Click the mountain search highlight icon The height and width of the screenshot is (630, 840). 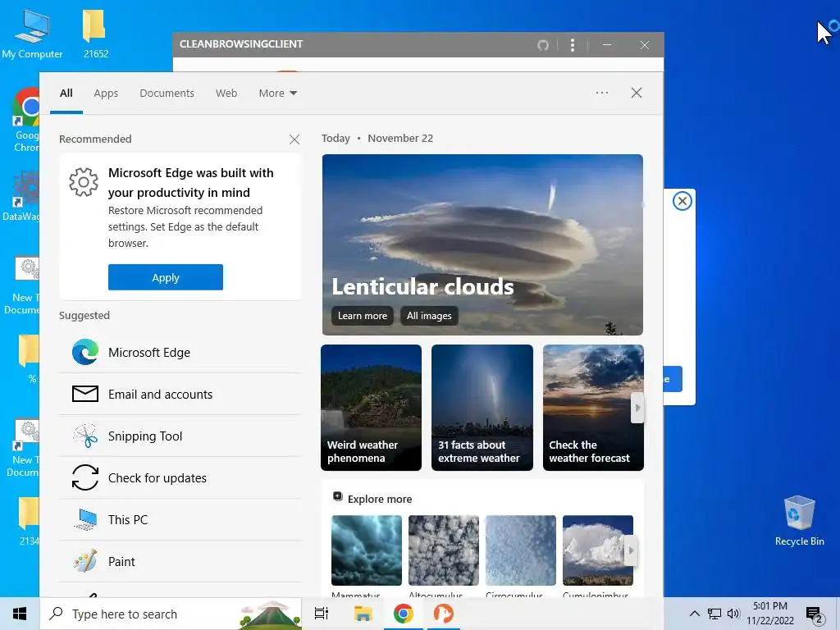(x=271, y=614)
